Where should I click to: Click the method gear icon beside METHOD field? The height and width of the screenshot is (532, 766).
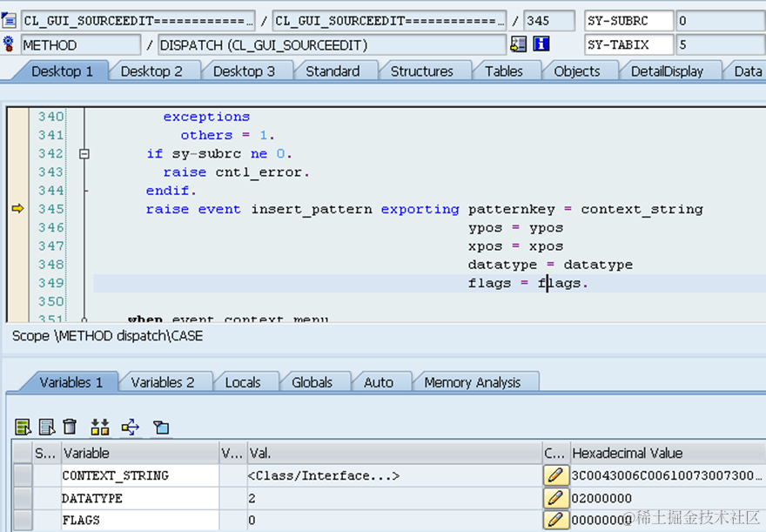[9, 44]
